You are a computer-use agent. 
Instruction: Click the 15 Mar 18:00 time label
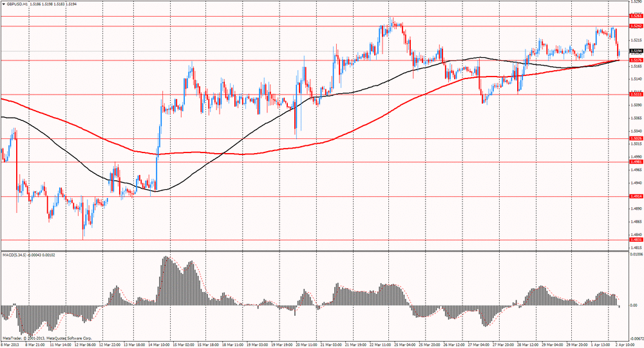pos(208,345)
